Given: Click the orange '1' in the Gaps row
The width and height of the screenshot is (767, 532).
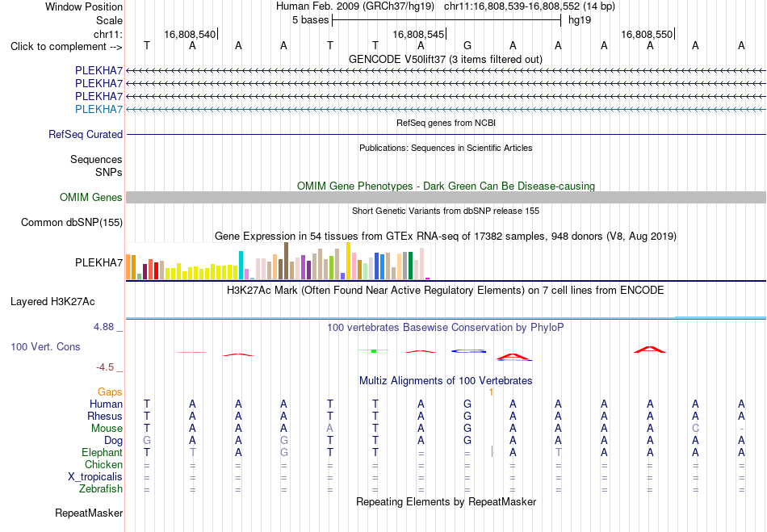Looking at the screenshot, I should (491, 392).
